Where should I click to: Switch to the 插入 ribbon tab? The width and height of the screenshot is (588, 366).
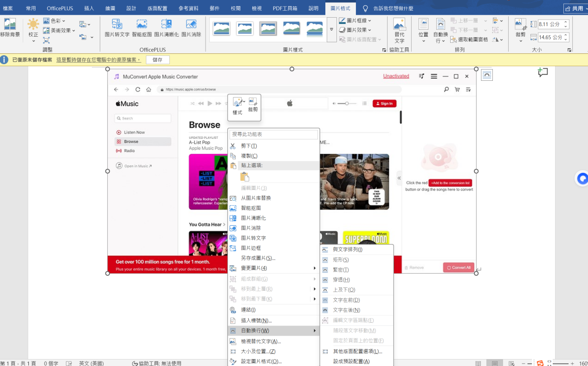coord(89,8)
